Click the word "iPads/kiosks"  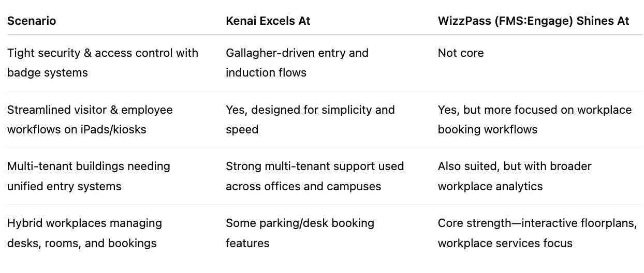[x=113, y=129]
